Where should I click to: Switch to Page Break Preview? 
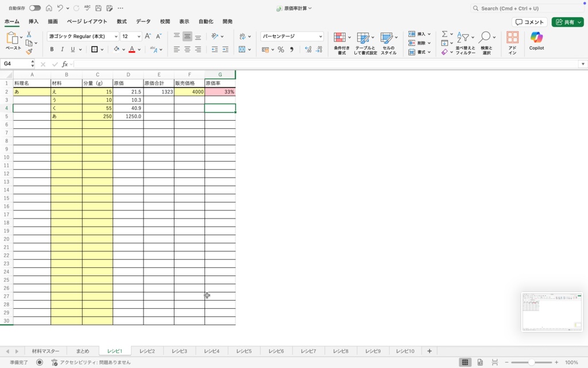coord(494,362)
